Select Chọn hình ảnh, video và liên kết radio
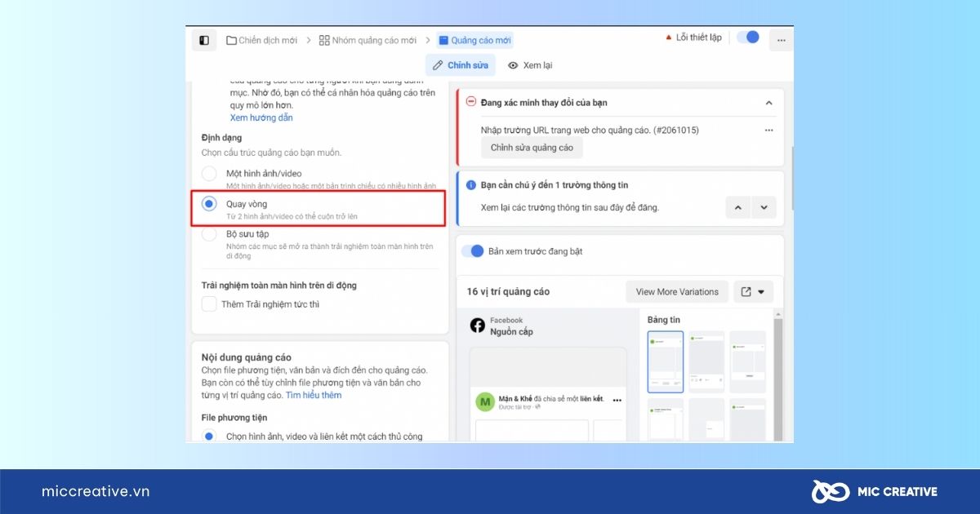This screenshot has height=514, width=980. coord(209,436)
